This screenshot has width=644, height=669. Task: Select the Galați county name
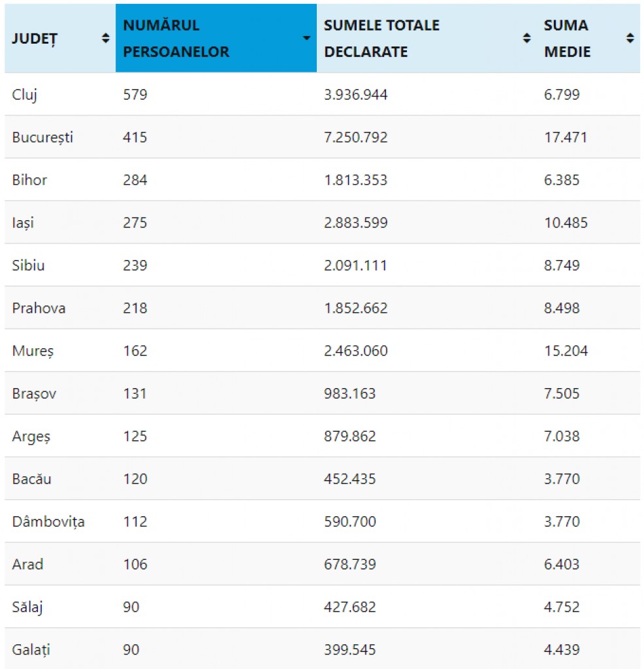tap(31, 650)
